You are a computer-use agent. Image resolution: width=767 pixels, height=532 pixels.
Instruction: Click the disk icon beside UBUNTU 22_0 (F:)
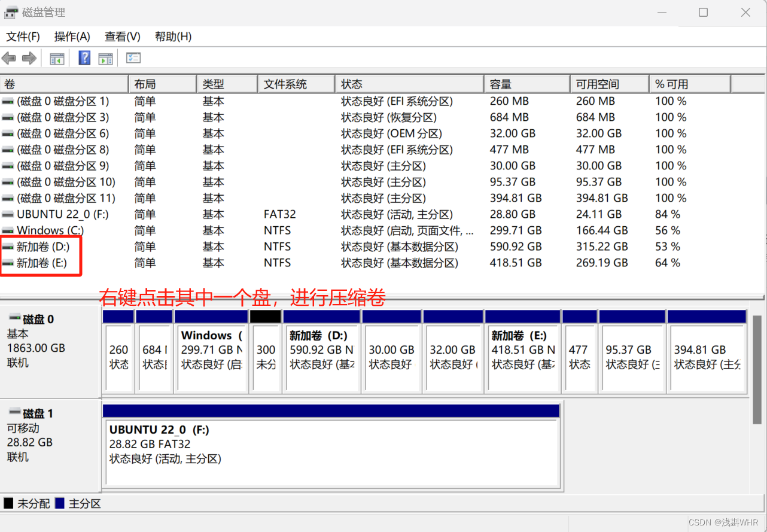[7, 214]
